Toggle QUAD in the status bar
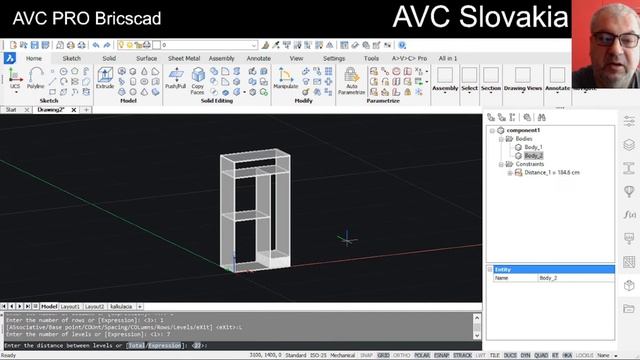This screenshot has width=640, height=360. pyautogui.click(x=541, y=356)
